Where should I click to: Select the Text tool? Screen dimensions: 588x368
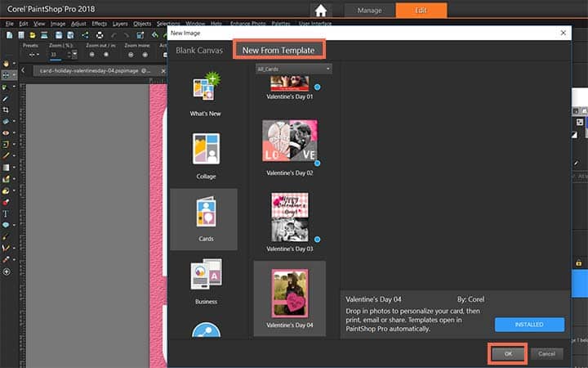coord(6,213)
